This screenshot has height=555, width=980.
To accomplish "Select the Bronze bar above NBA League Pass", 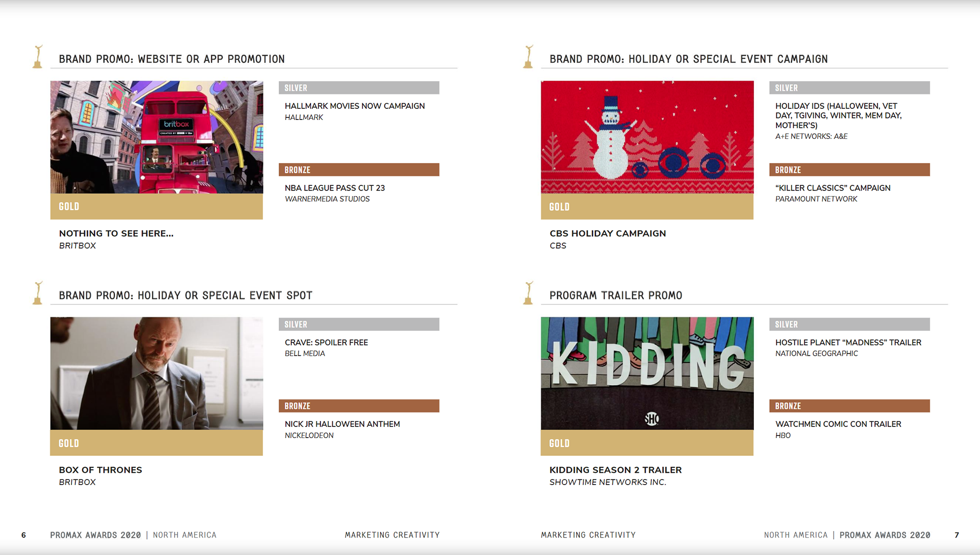I will click(x=359, y=170).
